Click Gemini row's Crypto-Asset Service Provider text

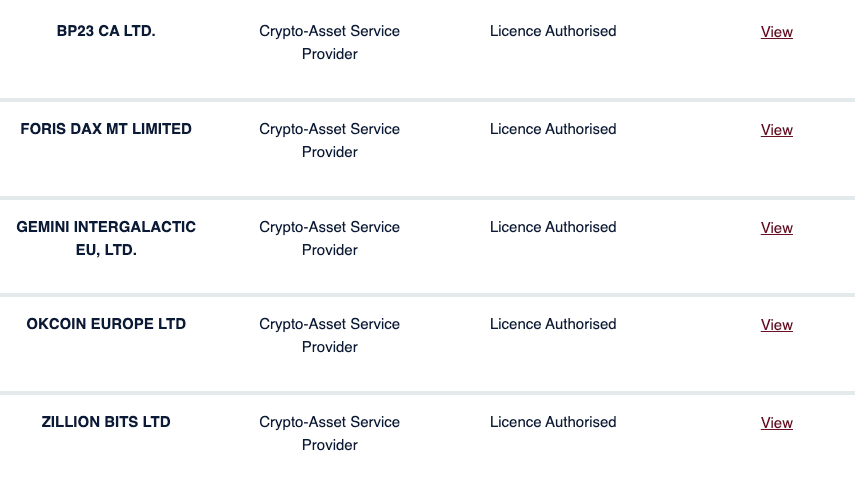pos(329,238)
